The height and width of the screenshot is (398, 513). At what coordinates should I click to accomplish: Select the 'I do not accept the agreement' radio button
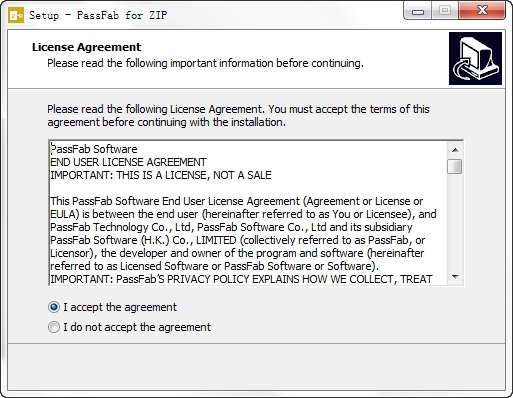click(x=54, y=327)
